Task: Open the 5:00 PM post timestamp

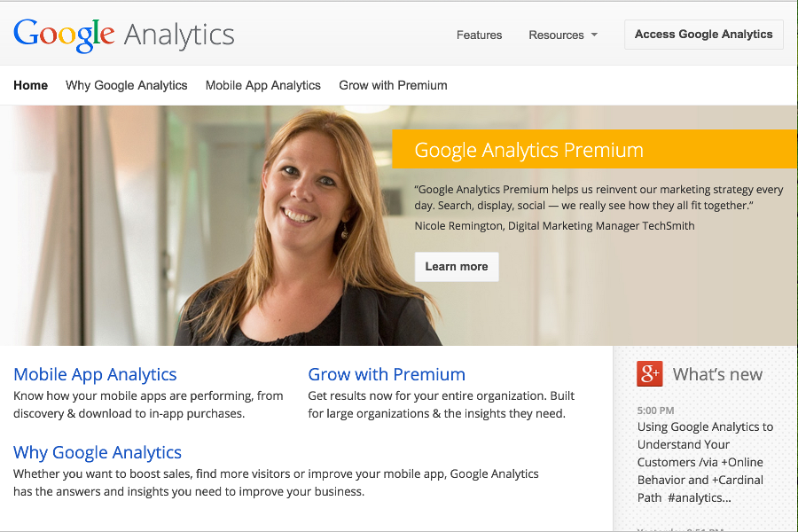Action: coord(655,411)
